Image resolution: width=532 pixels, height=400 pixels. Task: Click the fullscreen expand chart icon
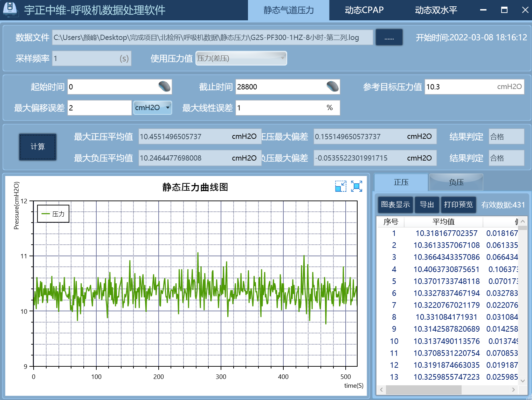(357, 186)
